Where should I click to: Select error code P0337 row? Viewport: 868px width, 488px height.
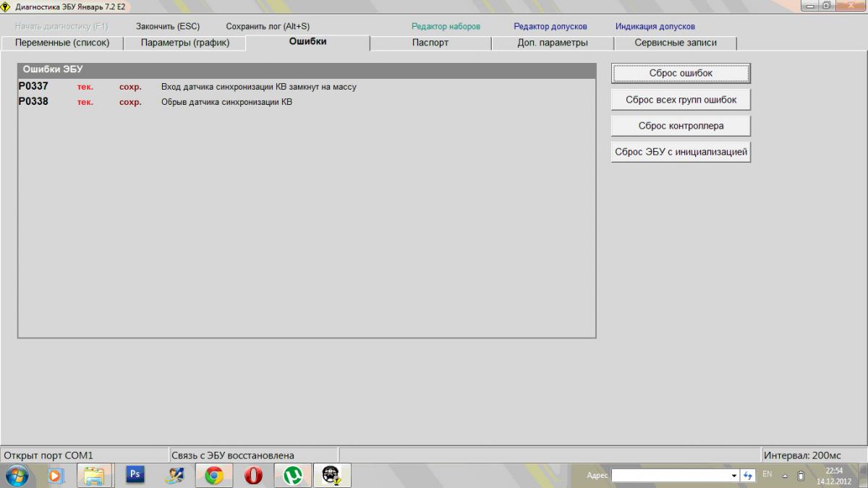307,87
